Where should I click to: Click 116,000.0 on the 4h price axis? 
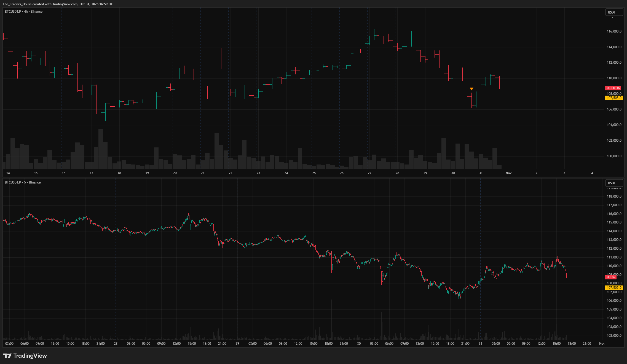coord(614,31)
